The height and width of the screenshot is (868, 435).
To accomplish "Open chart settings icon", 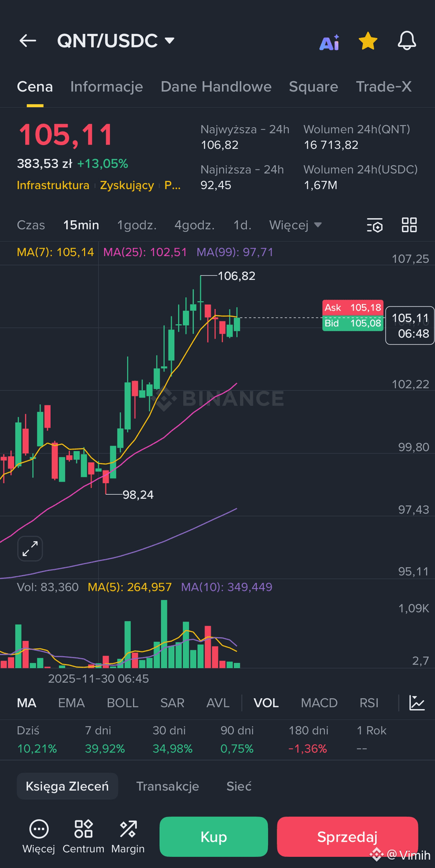I will (375, 226).
